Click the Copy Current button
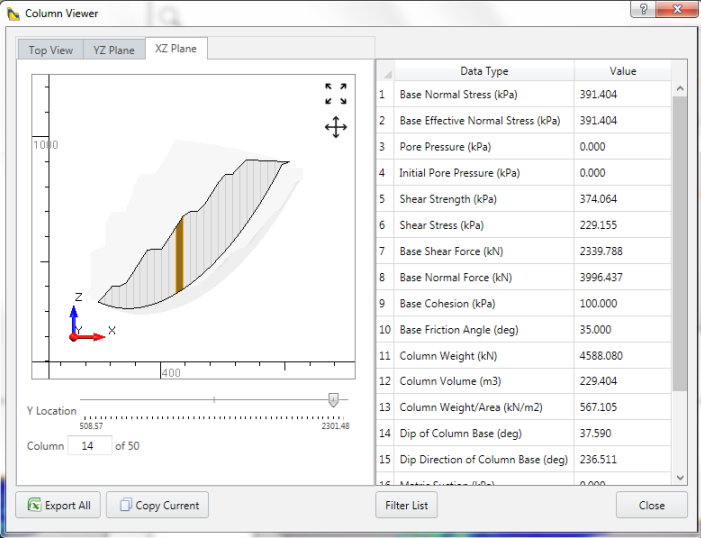Viewport: 701px width, 538px height. (158, 505)
